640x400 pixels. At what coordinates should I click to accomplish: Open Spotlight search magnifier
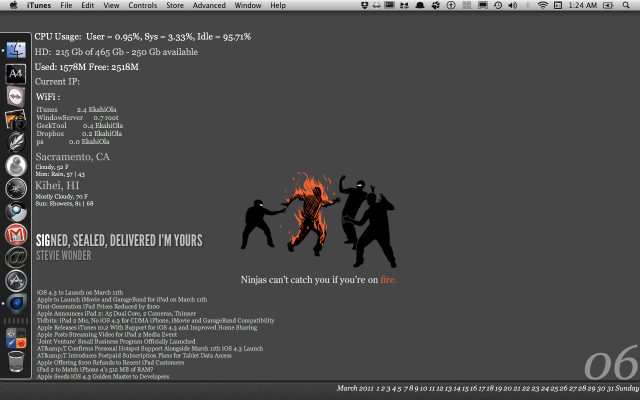tap(626, 5)
